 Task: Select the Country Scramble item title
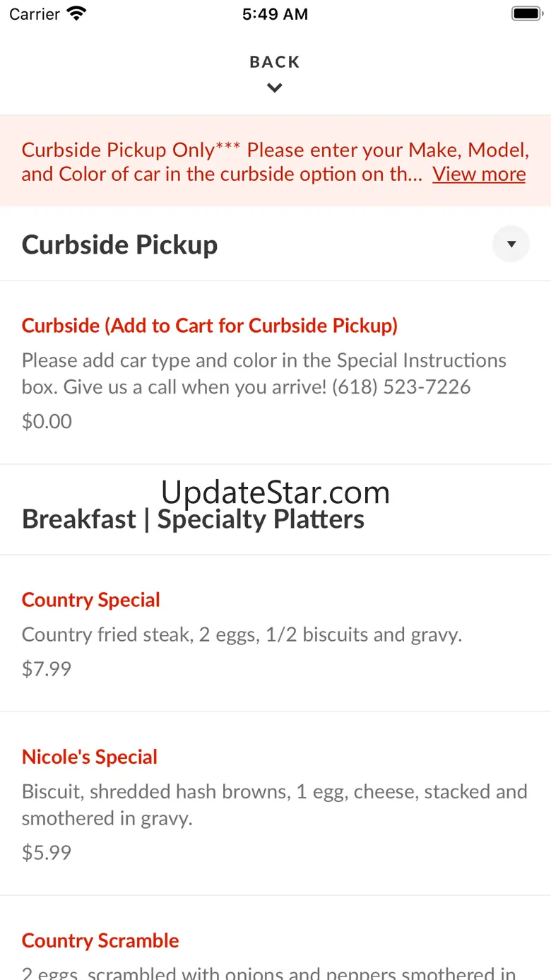[x=100, y=940]
